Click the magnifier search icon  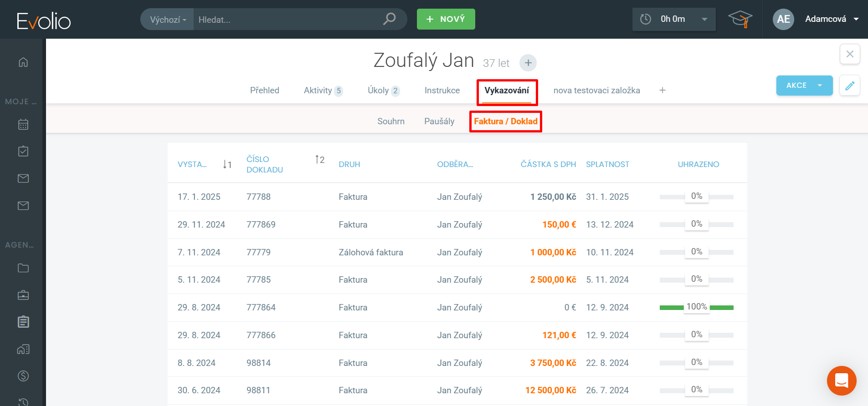(389, 19)
